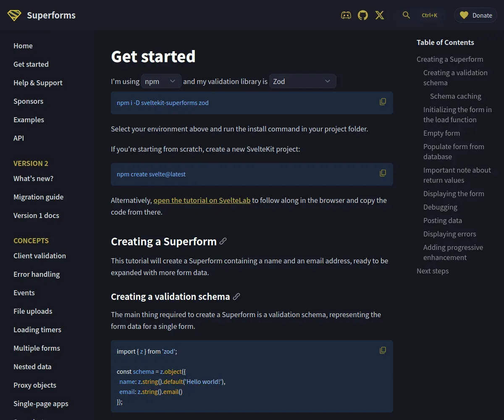
Task: Click the 'npm i -D sveltekit-superforms zod' text
Action: [x=163, y=102]
